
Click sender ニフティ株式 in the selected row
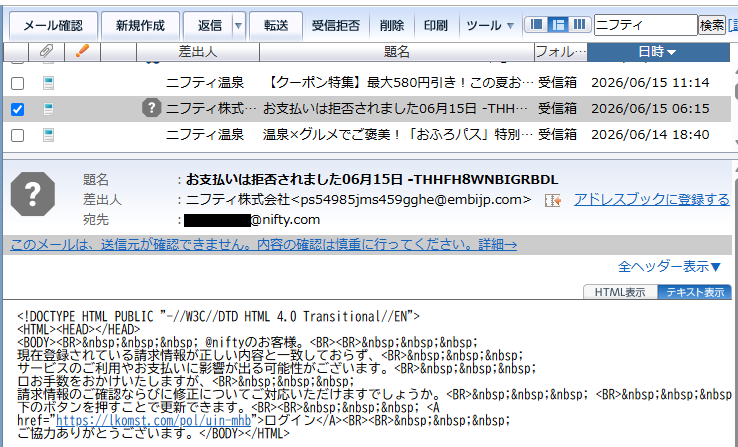[211, 109]
